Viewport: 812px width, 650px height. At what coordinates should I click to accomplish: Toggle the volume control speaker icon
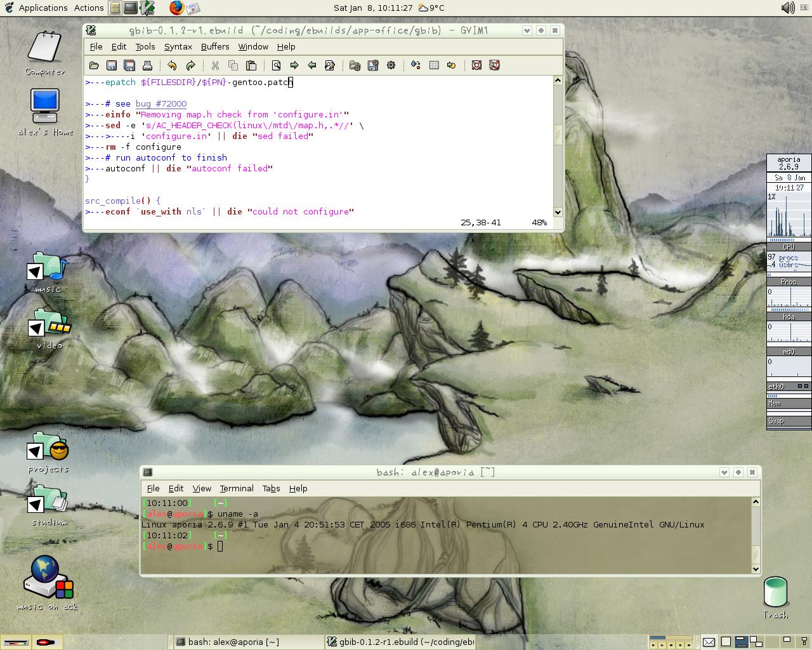(787, 8)
